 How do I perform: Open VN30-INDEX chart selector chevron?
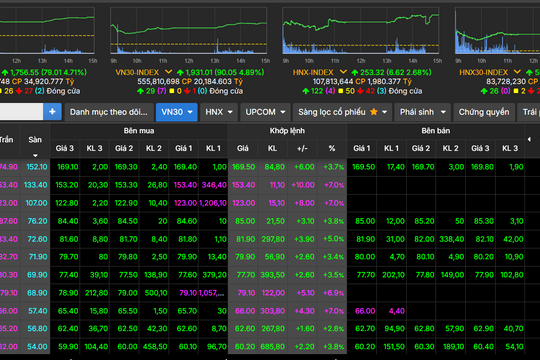coord(168,72)
